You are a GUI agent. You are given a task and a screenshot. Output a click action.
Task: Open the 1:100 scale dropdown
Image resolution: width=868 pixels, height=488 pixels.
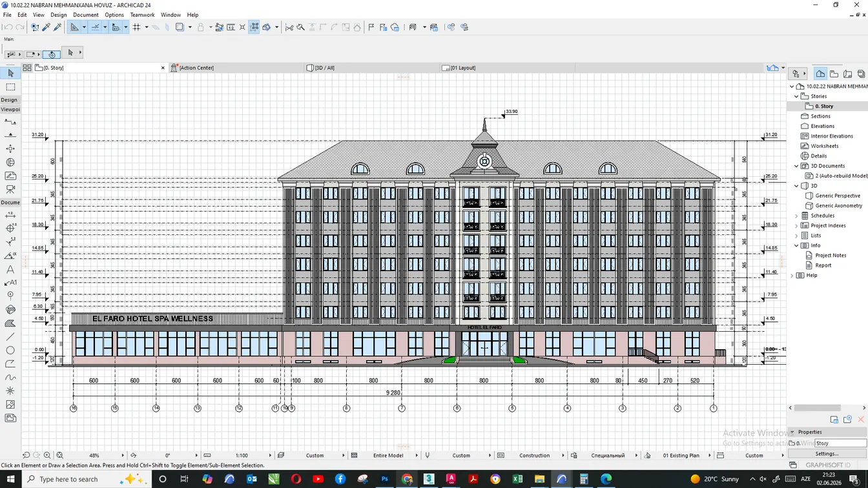(242, 455)
